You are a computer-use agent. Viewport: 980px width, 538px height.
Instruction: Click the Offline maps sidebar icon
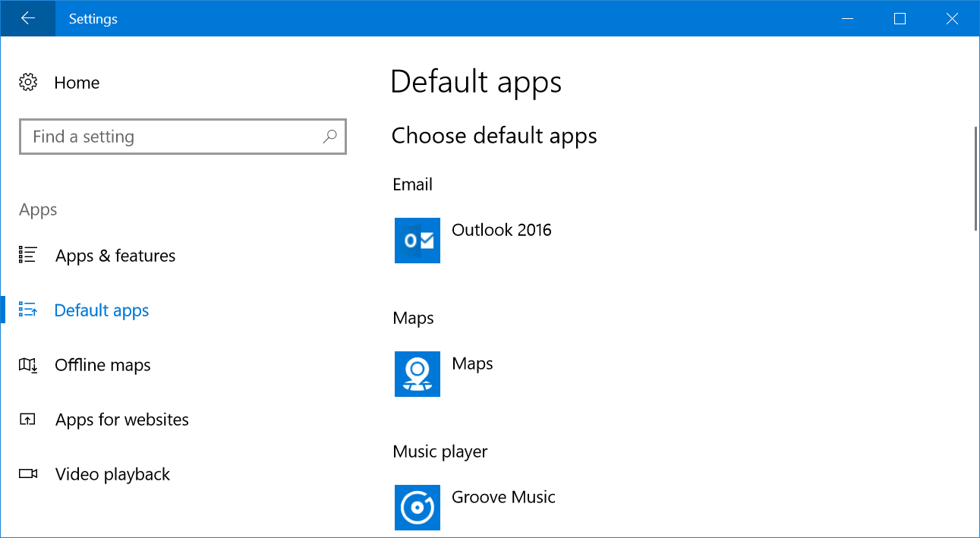click(x=28, y=365)
